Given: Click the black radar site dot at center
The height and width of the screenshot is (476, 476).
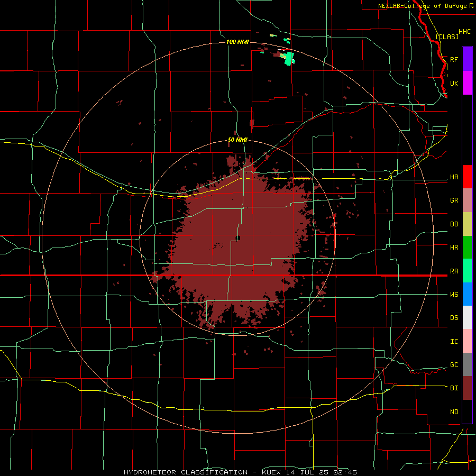Looking at the screenshot, I should click(237, 237).
